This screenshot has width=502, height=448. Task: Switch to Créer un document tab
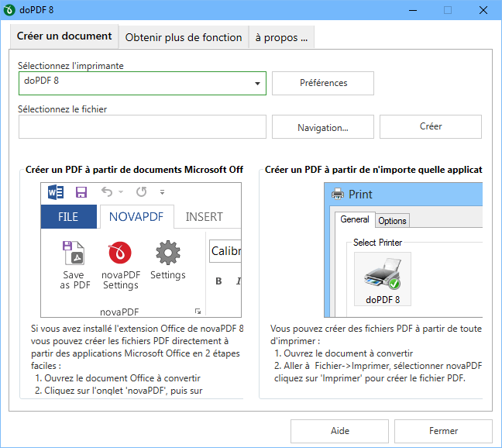click(64, 36)
